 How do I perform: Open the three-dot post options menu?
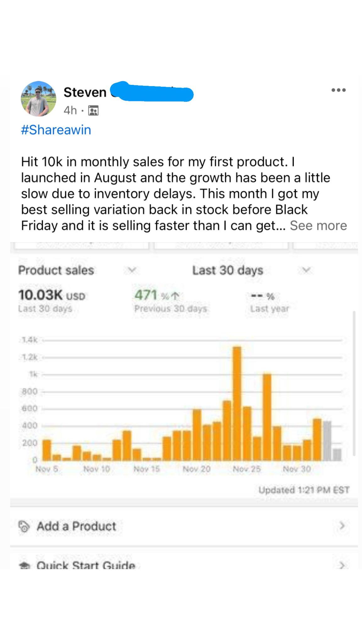338,90
